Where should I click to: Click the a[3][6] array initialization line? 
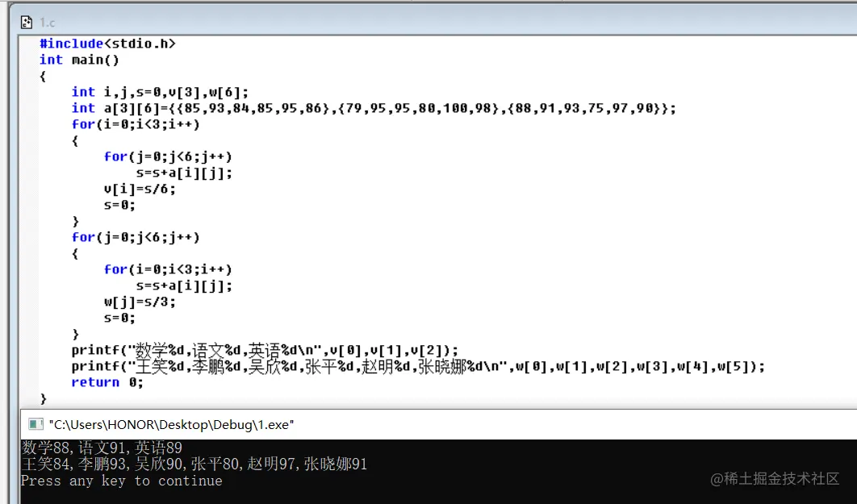click(x=374, y=108)
